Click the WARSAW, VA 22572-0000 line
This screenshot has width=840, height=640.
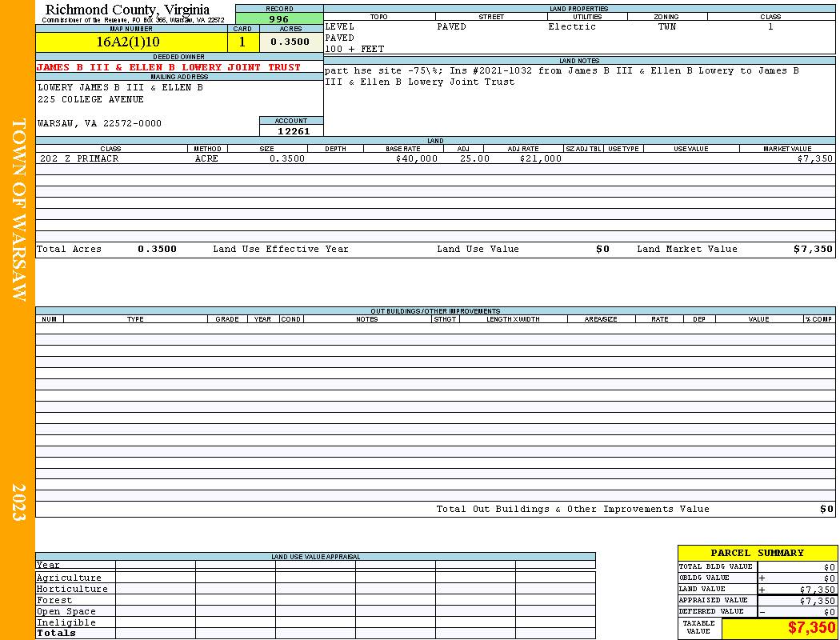click(99, 124)
